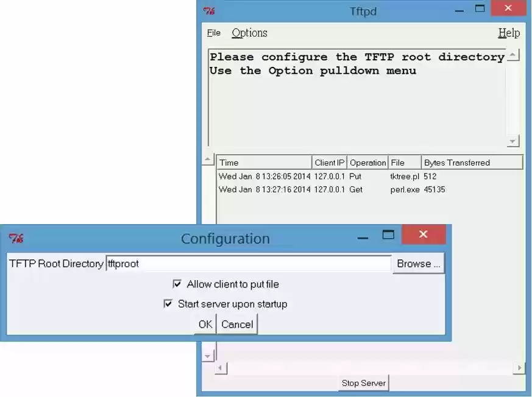Click the log area's up scroll arrow

(208, 158)
